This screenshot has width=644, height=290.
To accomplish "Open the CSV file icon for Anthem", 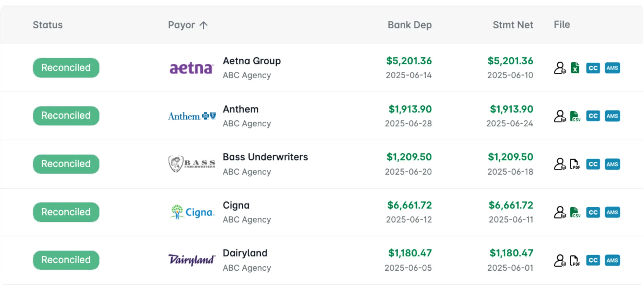I will click(x=575, y=116).
